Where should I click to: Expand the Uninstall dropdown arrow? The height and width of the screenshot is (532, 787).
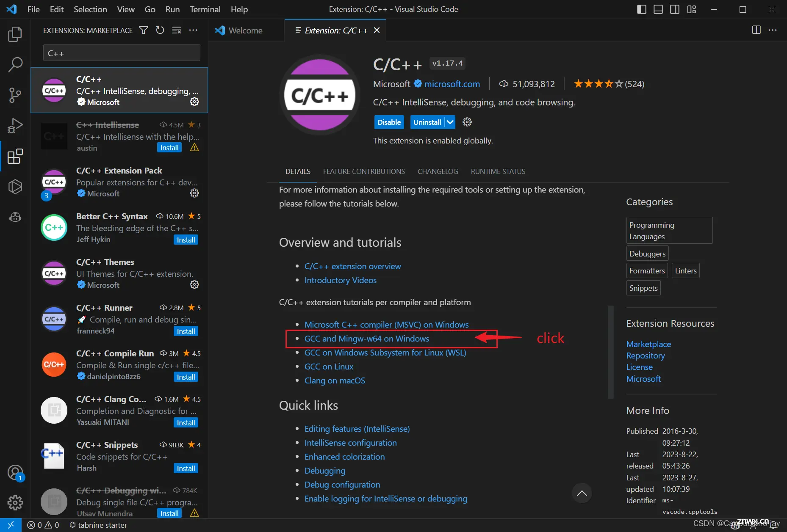450,122
